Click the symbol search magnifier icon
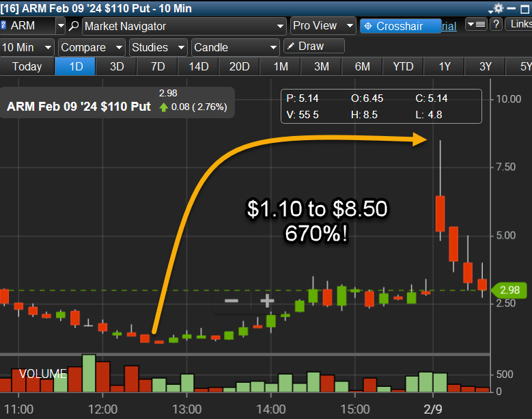Viewport: 532px width, 419px height. click(74, 26)
